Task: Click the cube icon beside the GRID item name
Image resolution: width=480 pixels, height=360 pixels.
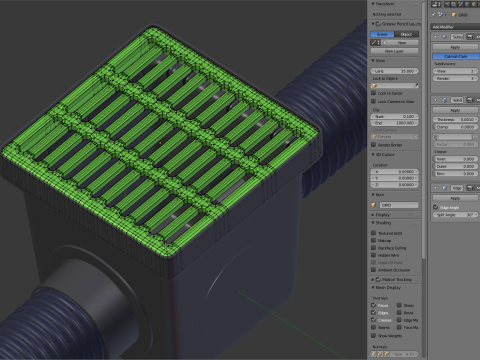Action: coord(374,205)
